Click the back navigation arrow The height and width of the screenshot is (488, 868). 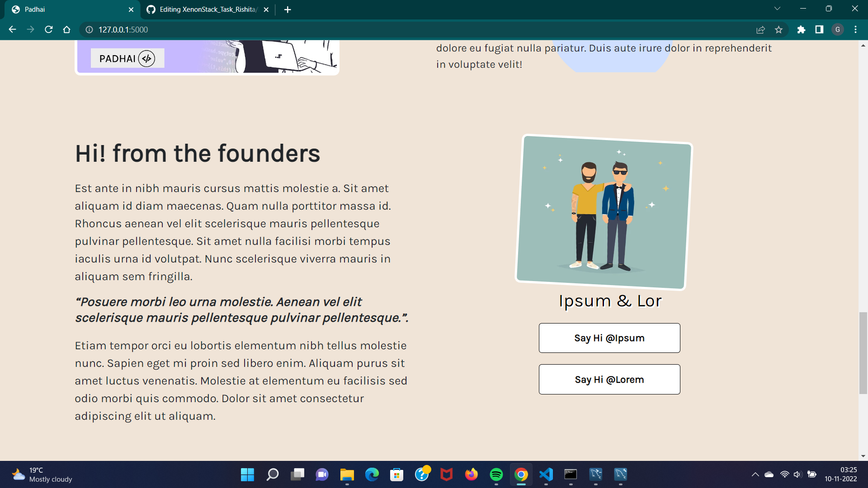(x=12, y=29)
